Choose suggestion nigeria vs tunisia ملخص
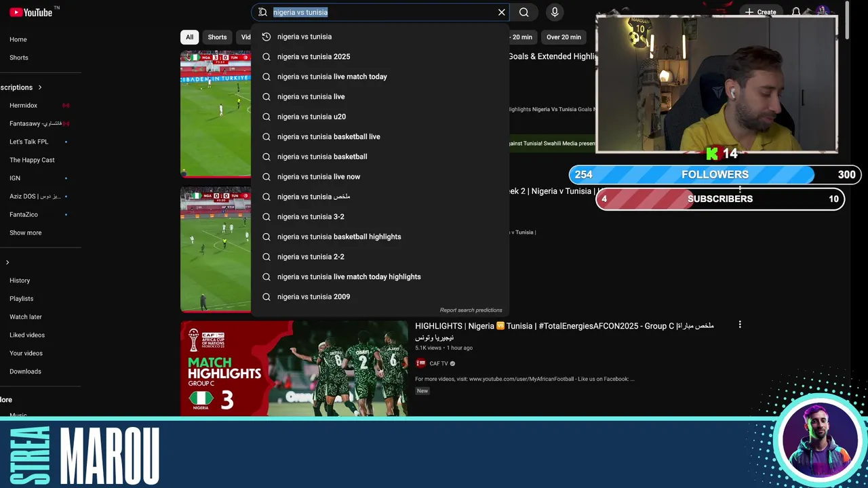 tap(380, 197)
